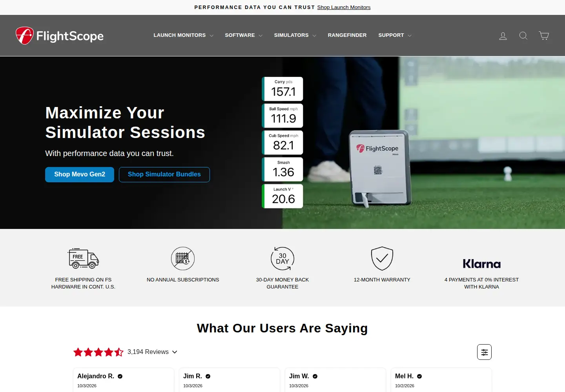The height and width of the screenshot is (392, 565).
Task: Click "With performance data you can trust" text
Action: click(109, 154)
